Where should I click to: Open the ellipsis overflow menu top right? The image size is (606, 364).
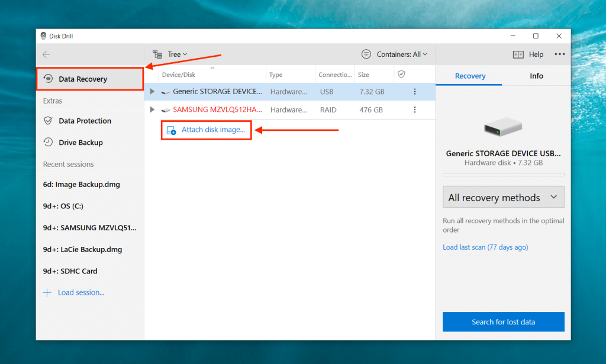pyautogui.click(x=559, y=54)
